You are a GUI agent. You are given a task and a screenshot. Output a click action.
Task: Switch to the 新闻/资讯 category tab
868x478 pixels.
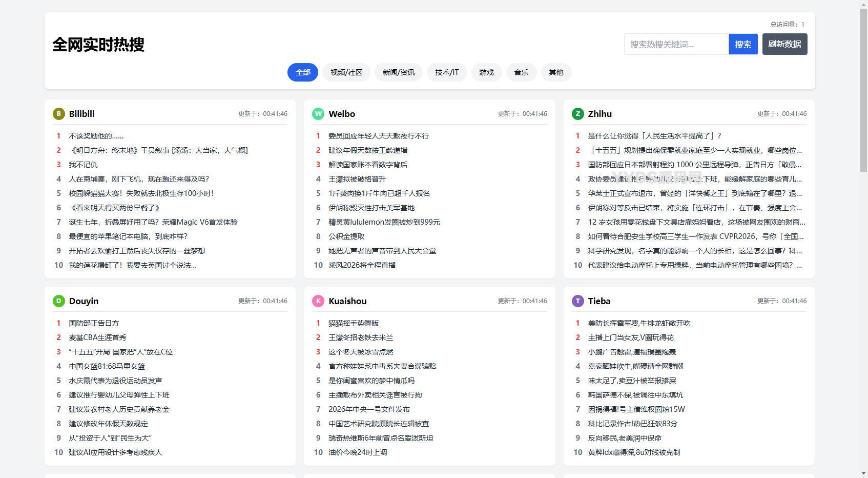pyautogui.click(x=399, y=72)
